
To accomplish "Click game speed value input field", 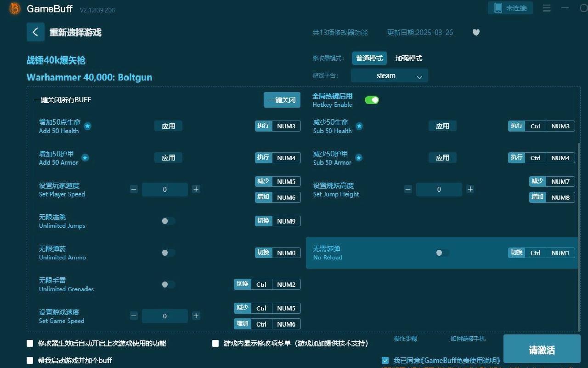I will click(x=165, y=316).
